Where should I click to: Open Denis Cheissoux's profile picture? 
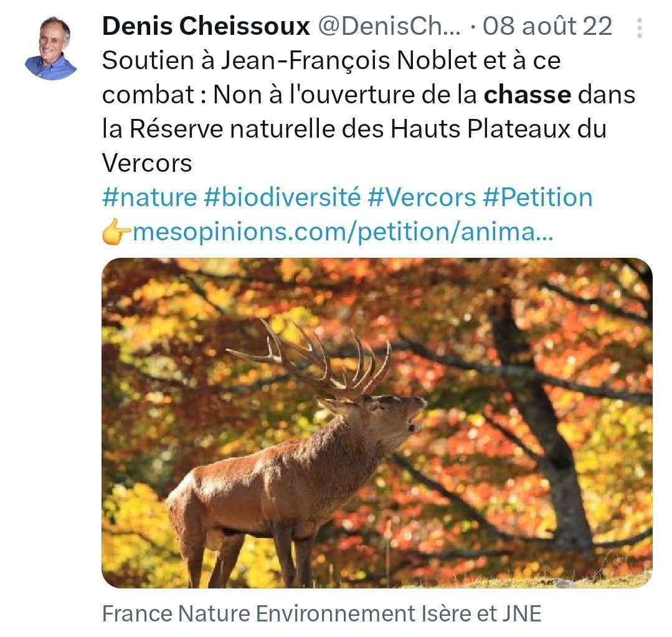tap(50, 47)
